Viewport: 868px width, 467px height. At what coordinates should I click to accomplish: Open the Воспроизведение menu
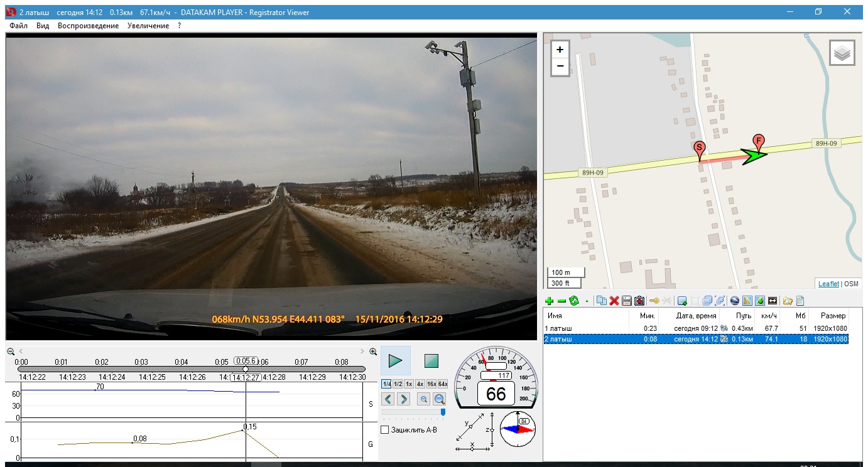tap(88, 26)
